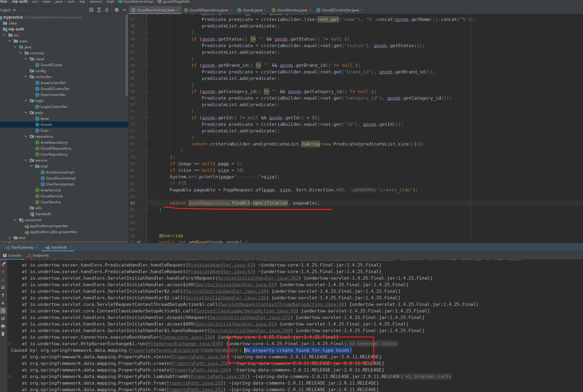Print the console output
The image size is (583, 392).
(3, 326)
